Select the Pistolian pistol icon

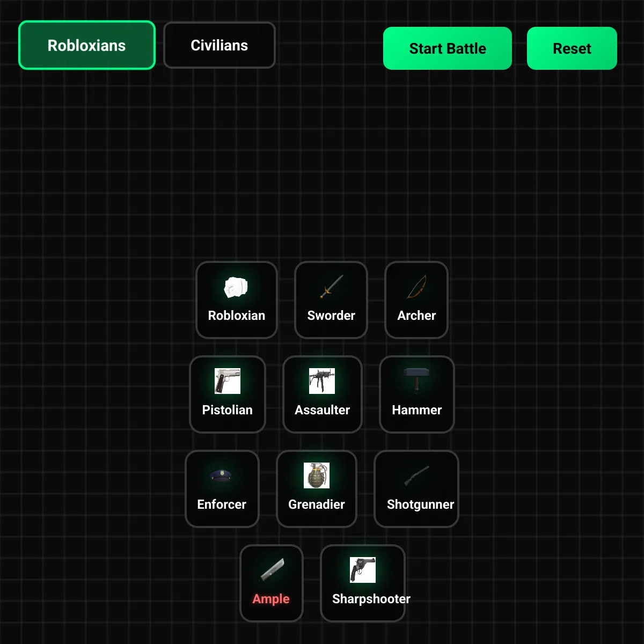click(228, 381)
